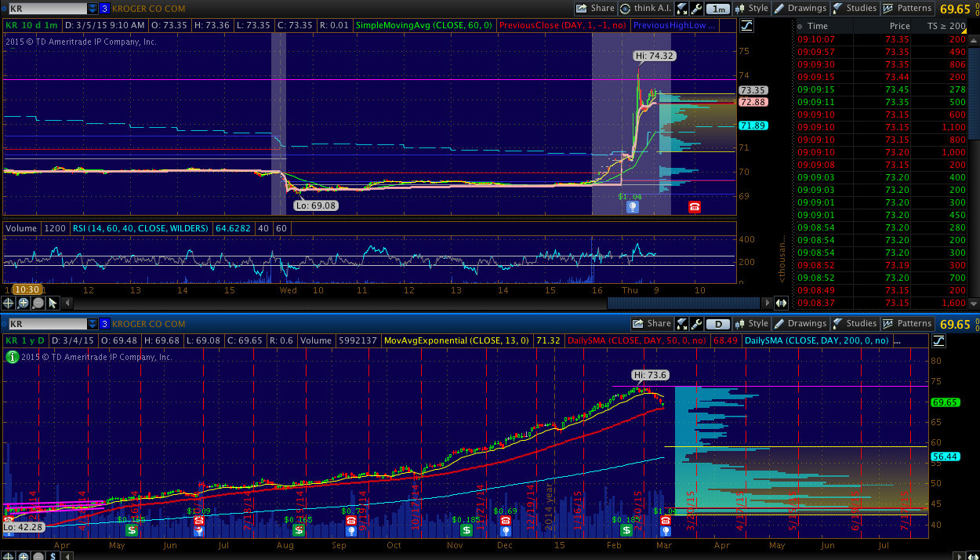Click the red phone event icon
This screenshot has width=980, height=560.
[694, 207]
